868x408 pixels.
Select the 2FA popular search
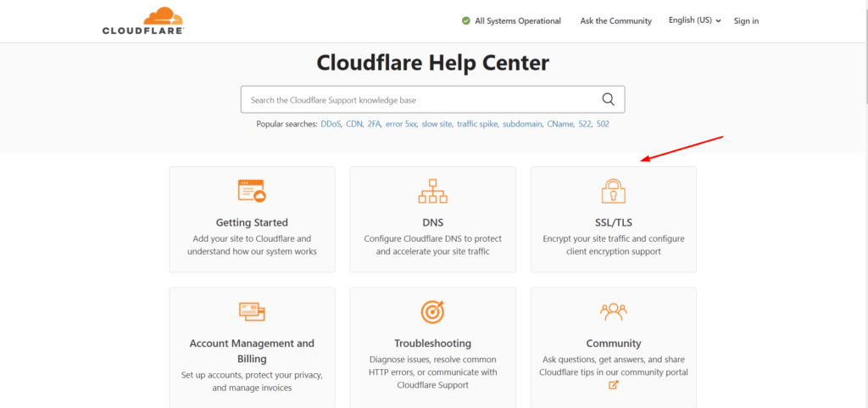point(374,124)
